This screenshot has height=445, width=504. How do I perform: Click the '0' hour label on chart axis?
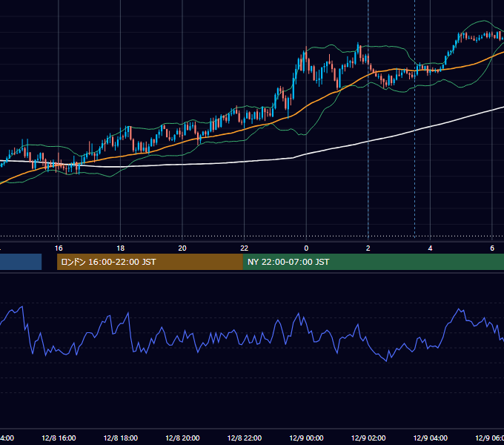pos(306,248)
